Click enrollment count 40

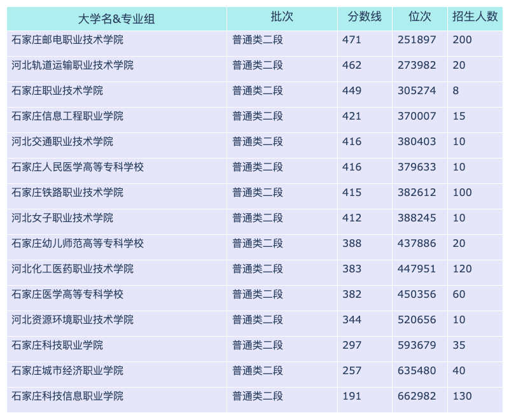click(x=459, y=370)
